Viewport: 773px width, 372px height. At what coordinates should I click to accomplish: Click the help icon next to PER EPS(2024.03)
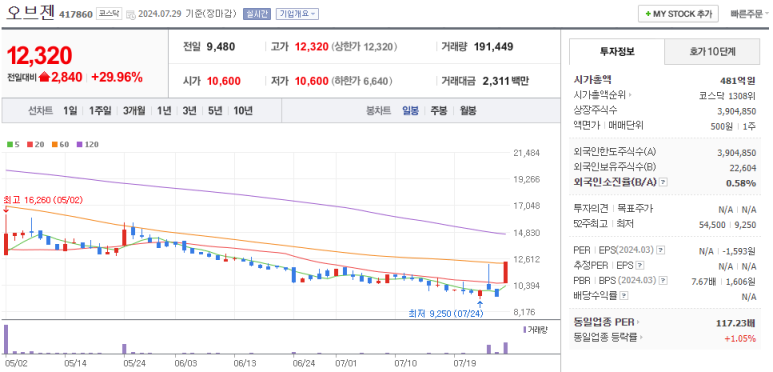coord(661,250)
